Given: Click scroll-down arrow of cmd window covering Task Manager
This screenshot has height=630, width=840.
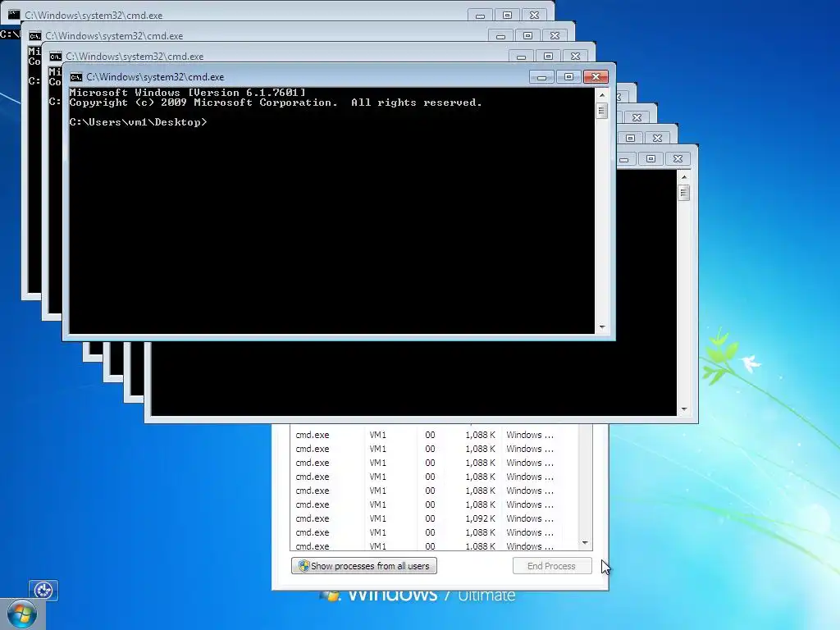Looking at the screenshot, I should 684,409.
